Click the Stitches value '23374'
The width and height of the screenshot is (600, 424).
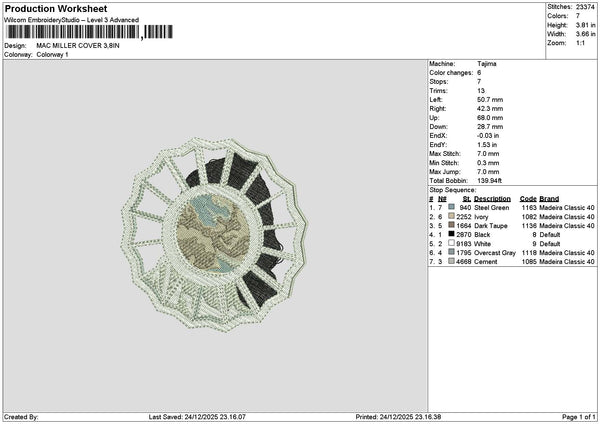pyautogui.click(x=585, y=7)
